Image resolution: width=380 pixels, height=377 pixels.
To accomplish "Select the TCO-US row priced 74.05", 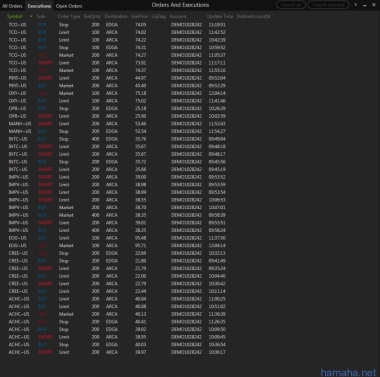I will tap(117, 25).
